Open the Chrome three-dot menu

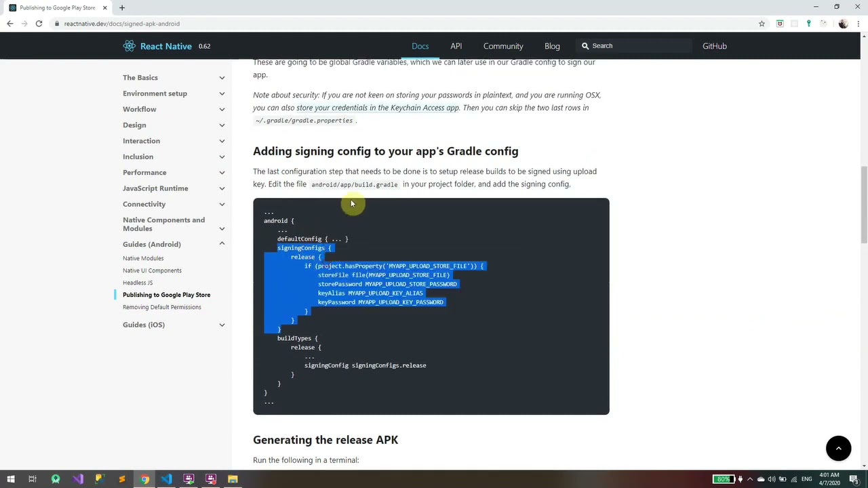(x=859, y=24)
